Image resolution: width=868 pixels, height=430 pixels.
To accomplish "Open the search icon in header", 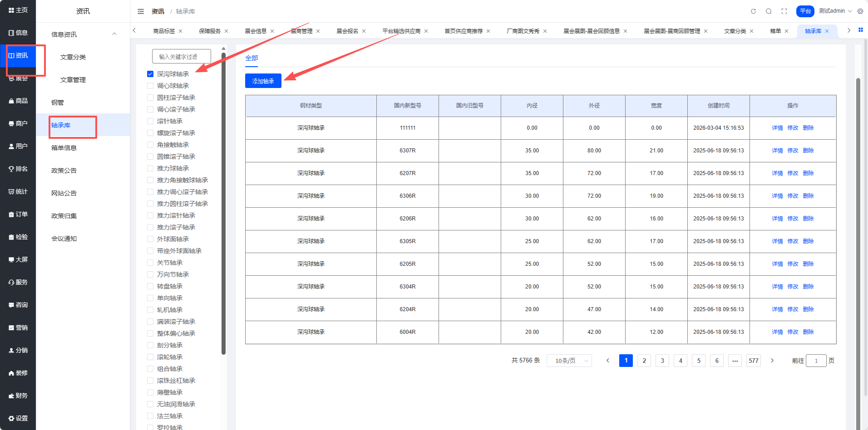I will coord(769,11).
